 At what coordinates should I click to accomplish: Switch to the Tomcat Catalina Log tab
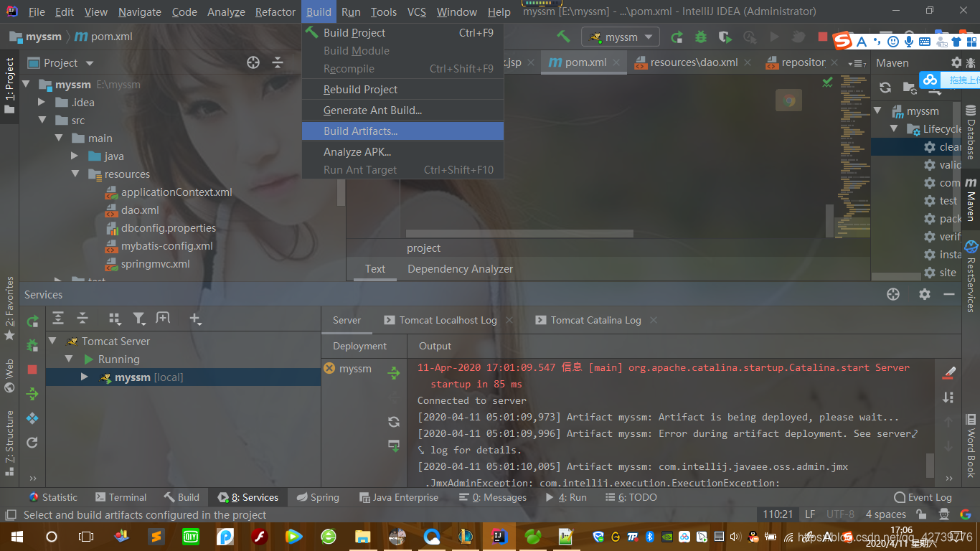(595, 320)
